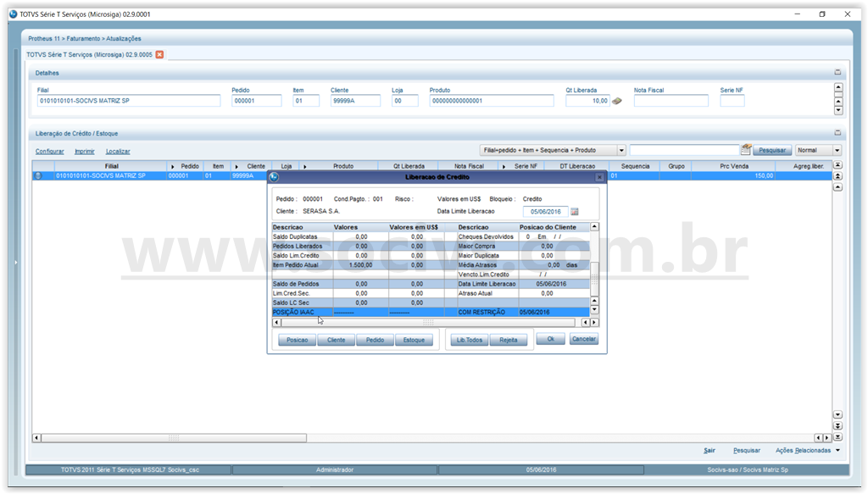
Task: Click the search lookup icon left of Pesquisar
Action: click(x=746, y=149)
